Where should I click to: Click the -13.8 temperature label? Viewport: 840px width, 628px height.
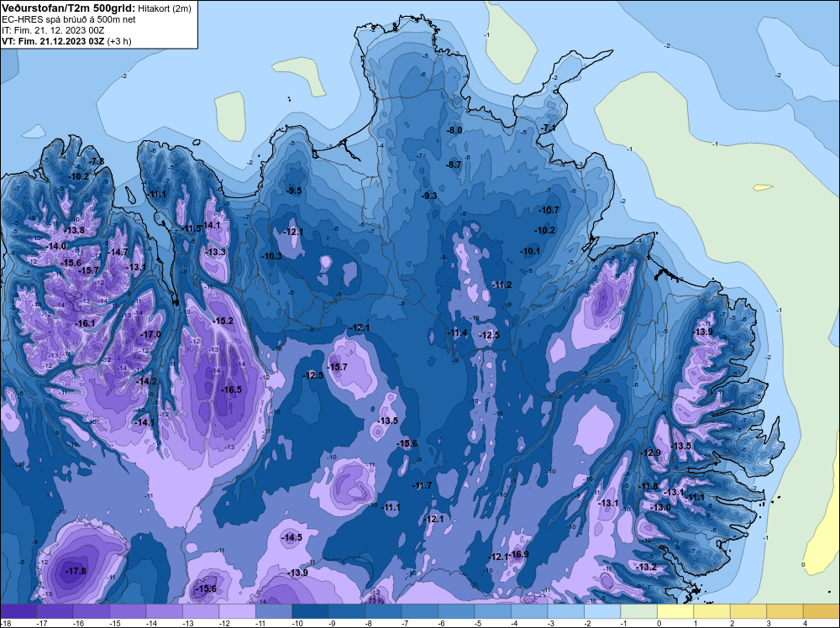pos(74,231)
